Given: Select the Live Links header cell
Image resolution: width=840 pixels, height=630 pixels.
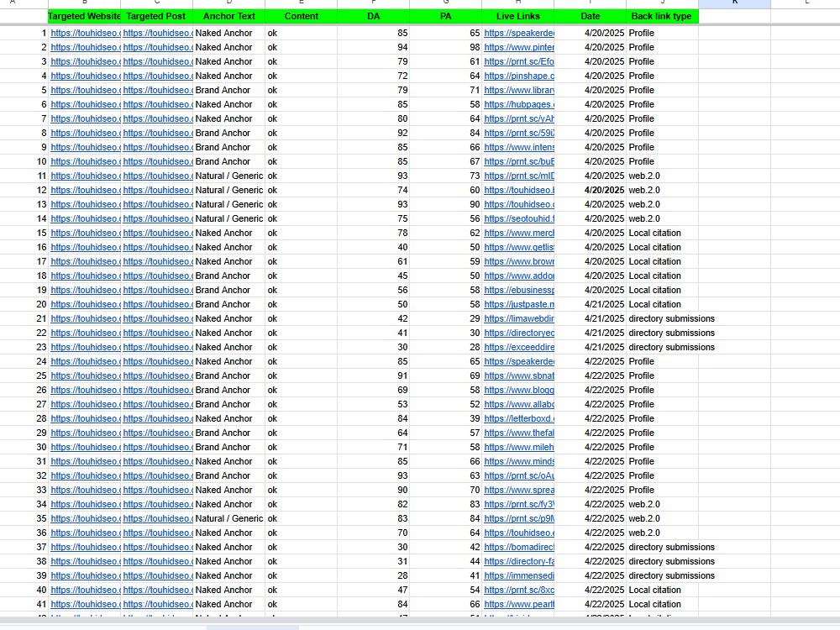Looking at the screenshot, I should tap(518, 16).
